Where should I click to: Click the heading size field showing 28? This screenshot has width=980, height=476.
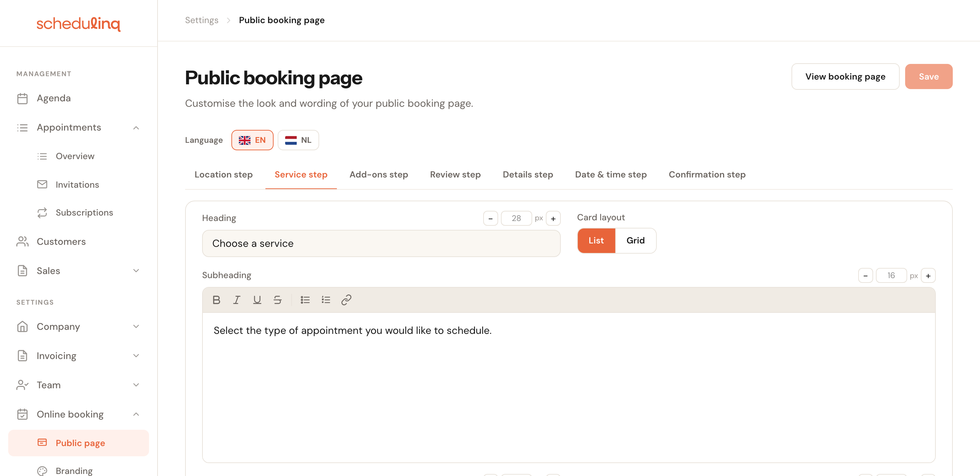[516, 218]
